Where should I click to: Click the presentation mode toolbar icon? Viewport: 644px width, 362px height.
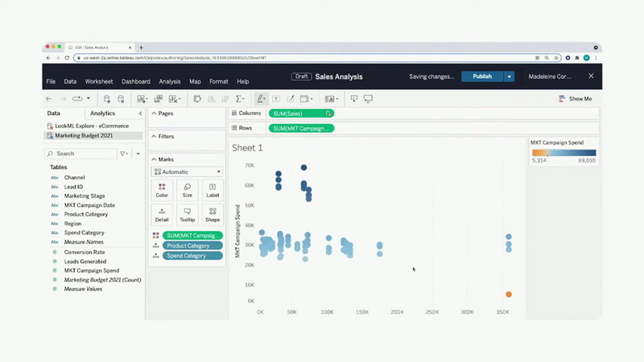pos(368,98)
